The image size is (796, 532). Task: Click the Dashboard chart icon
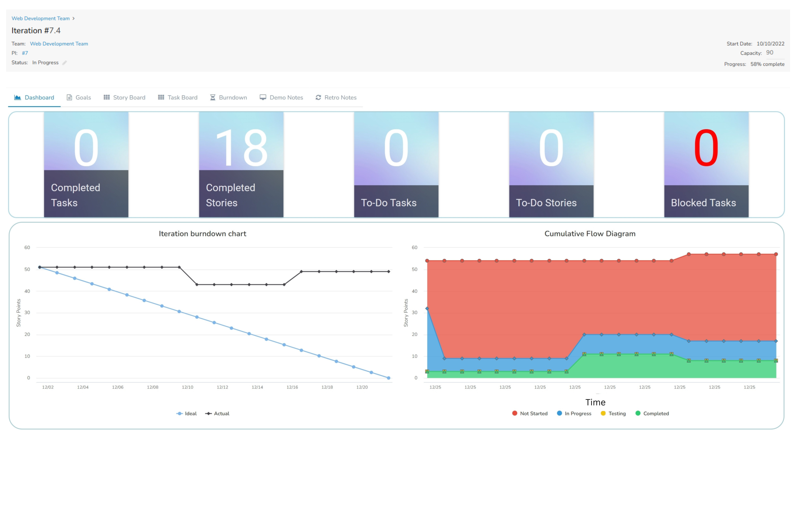[18, 98]
